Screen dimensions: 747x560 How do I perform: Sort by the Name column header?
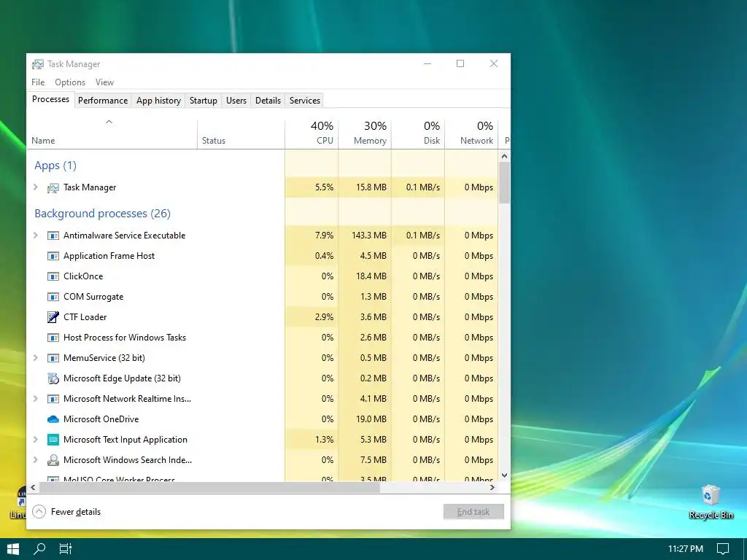(x=112, y=134)
